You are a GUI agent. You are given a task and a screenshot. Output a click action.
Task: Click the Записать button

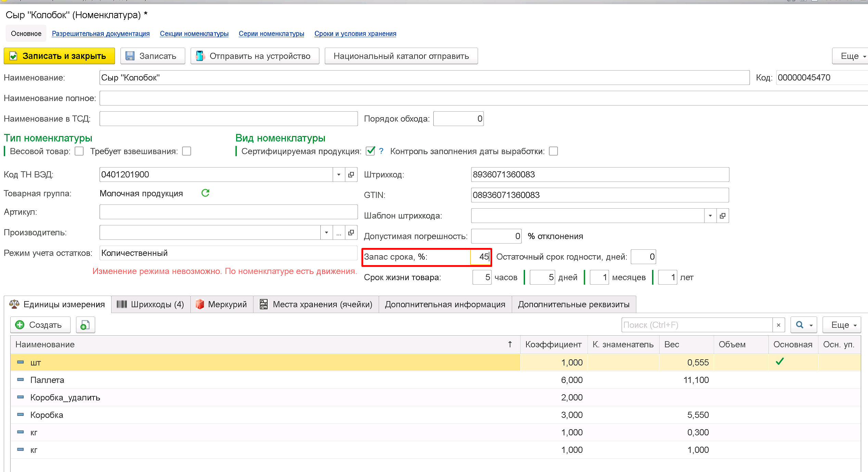(x=153, y=56)
